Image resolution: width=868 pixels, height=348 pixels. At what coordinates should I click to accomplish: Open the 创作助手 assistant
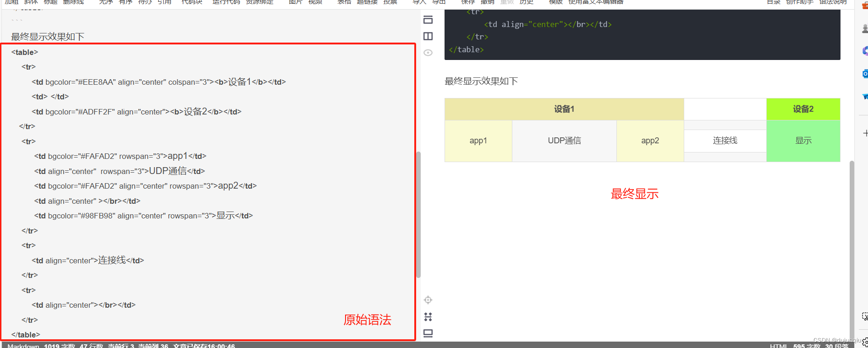point(800,2)
